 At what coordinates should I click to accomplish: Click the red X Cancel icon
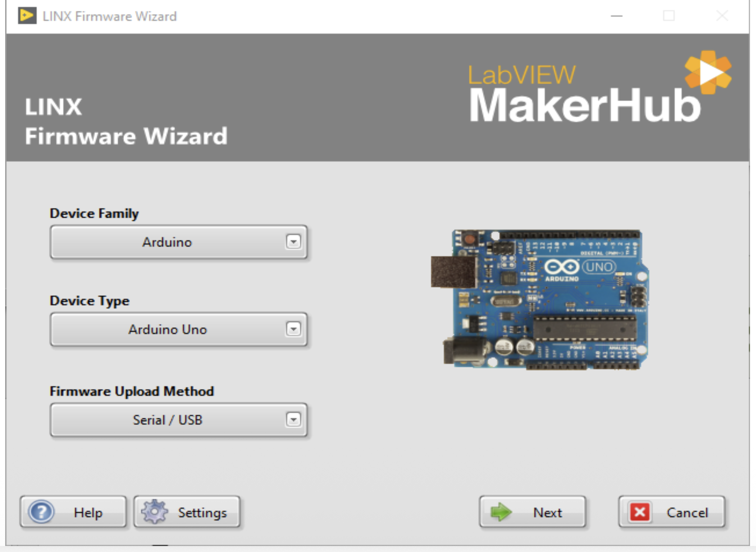click(x=640, y=512)
